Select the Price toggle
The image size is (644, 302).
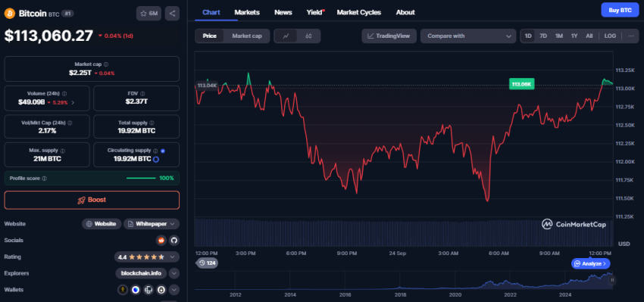click(209, 36)
